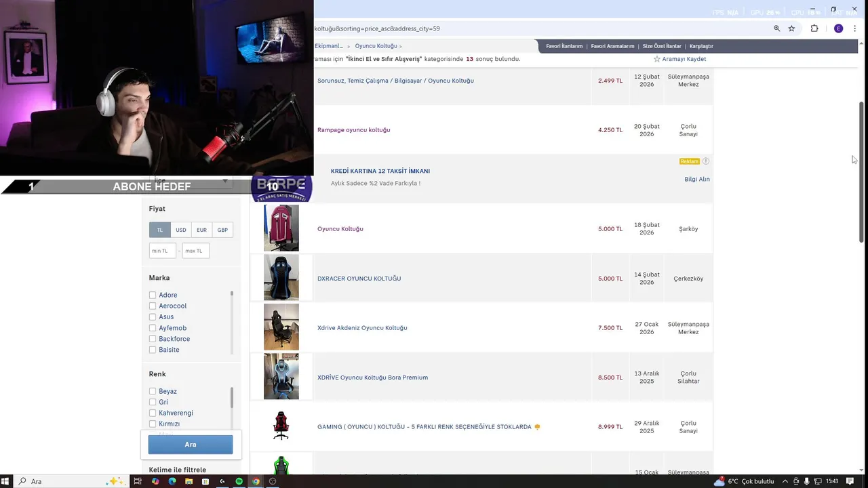Open Favori Aramalarım in the top bar

pos(612,46)
